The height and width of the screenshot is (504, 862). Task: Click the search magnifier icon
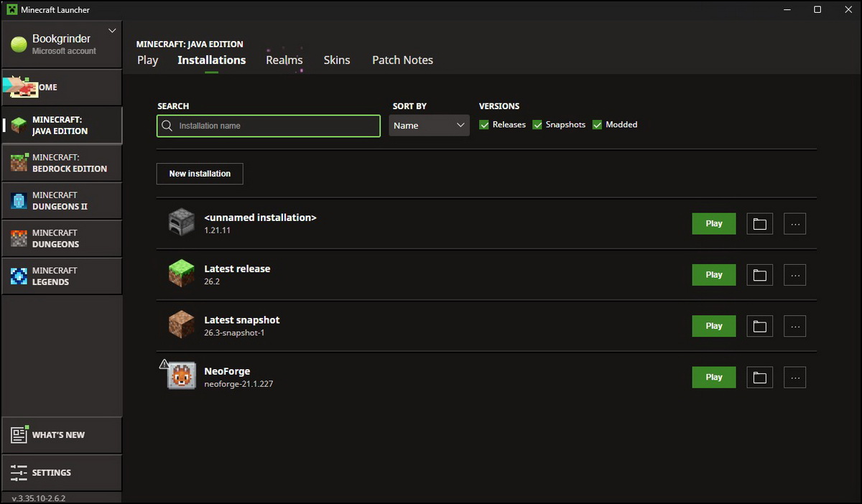tap(167, 126)
